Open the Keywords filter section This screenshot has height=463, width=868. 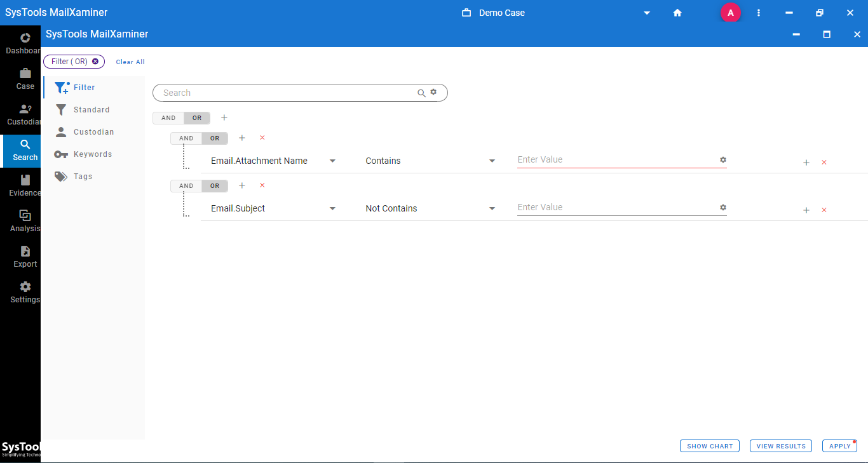click(92, 154)
